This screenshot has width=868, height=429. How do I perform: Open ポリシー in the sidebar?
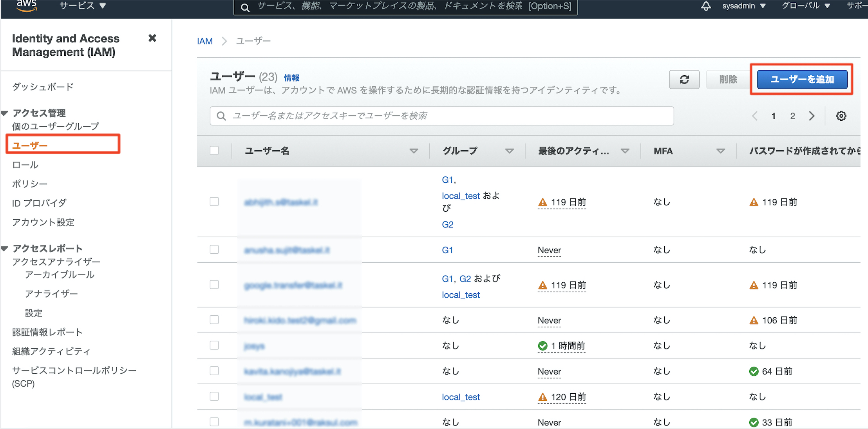tap(30, 184)
